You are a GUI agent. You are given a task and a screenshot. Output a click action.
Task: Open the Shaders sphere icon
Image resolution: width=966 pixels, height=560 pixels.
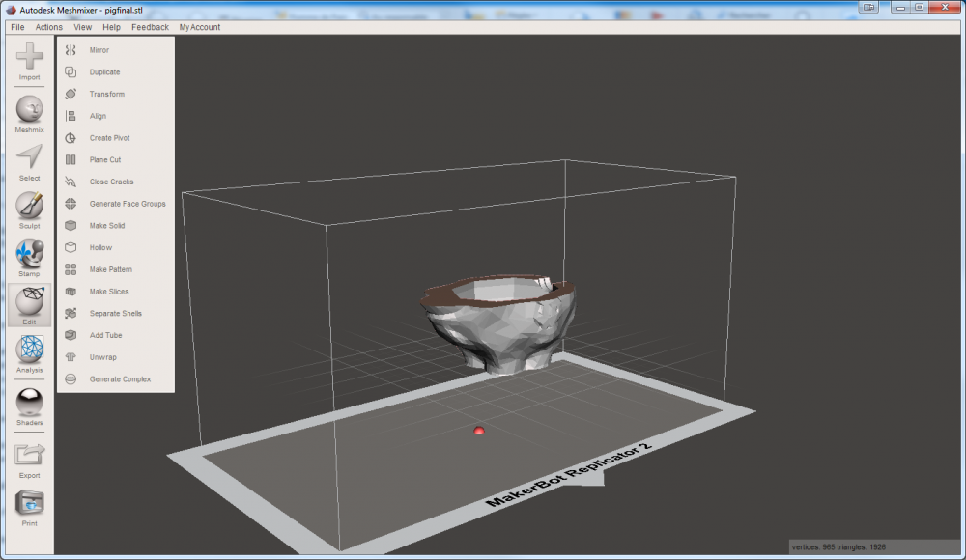pos(29,407)
